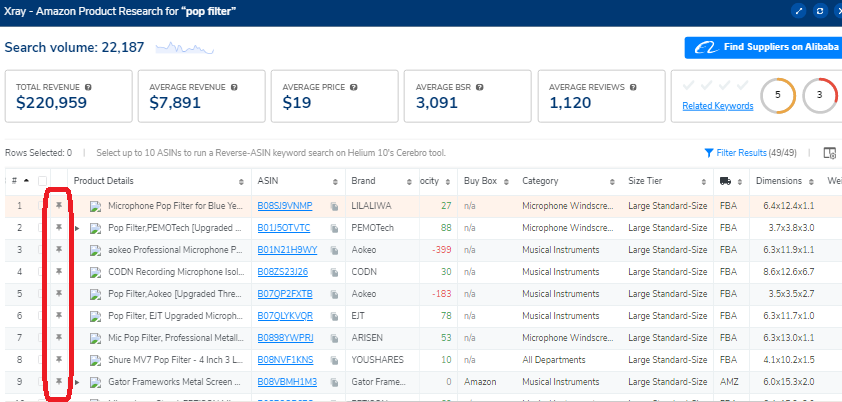Copy ASIN B07QLYKVQR with the copy icon
The image size is (842, 402).
[x=334, y=317]
